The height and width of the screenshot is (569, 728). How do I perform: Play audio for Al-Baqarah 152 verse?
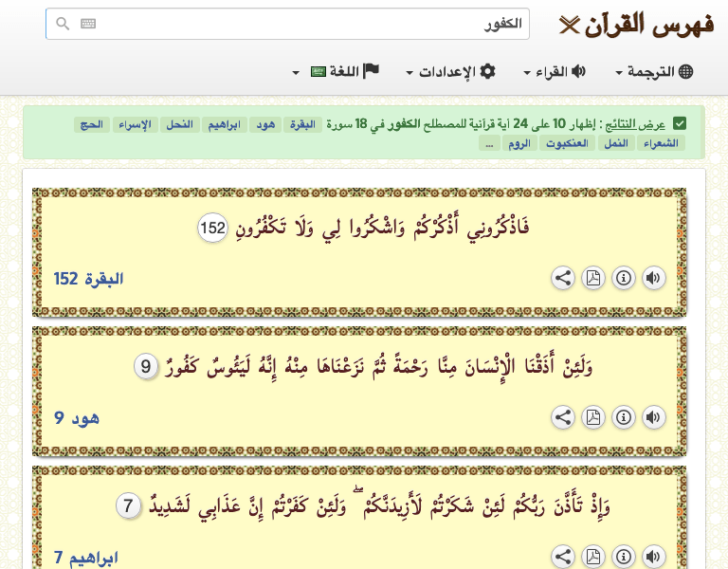(653, 279)
